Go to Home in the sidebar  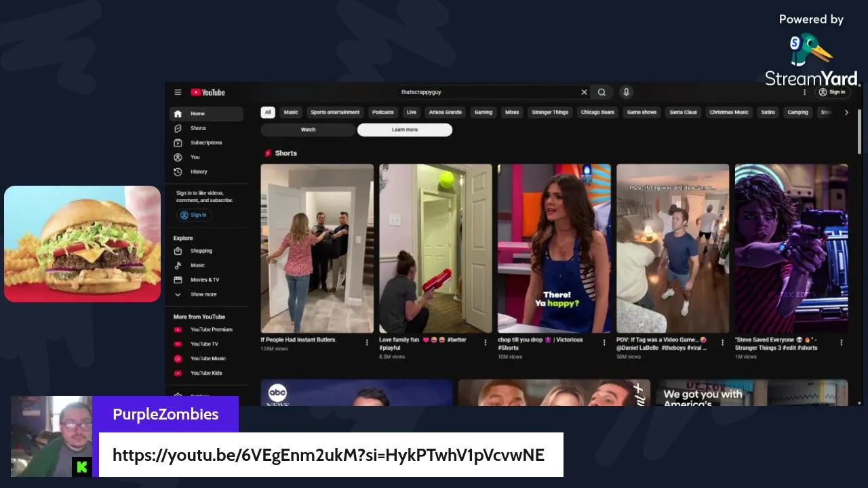click(206, 114)
